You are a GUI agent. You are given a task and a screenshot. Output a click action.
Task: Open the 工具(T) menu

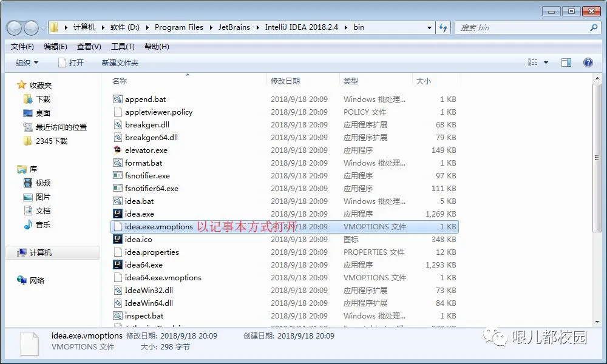click(123, 47)
